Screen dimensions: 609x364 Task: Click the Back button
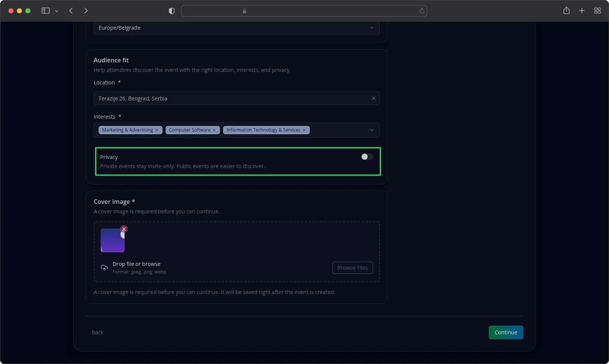point(97,332)
